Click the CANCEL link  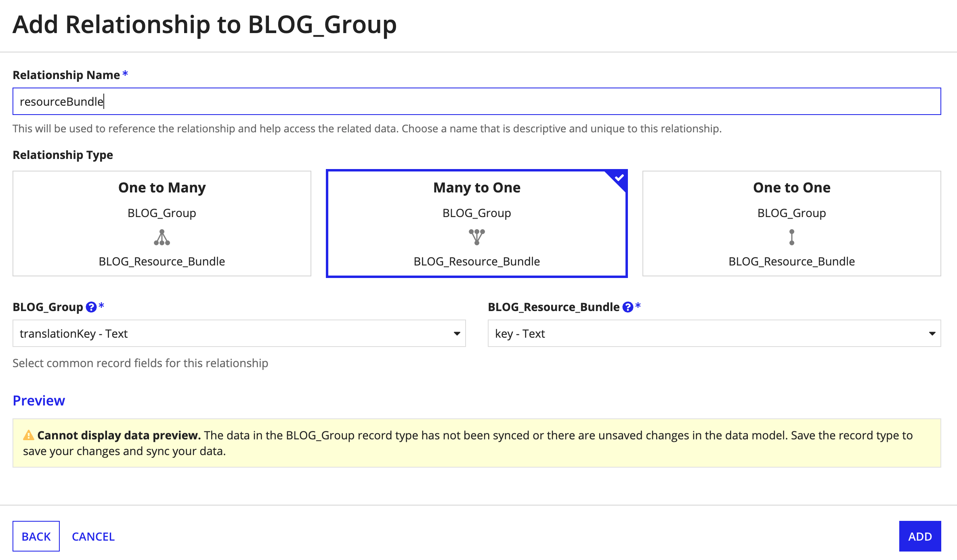[93, 536]
